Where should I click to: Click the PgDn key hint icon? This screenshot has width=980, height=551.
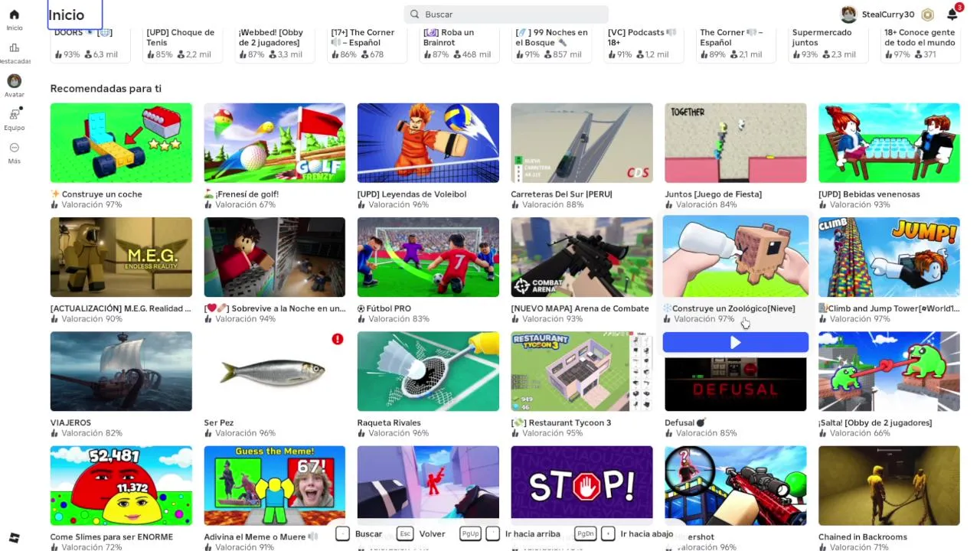[586, 533]
